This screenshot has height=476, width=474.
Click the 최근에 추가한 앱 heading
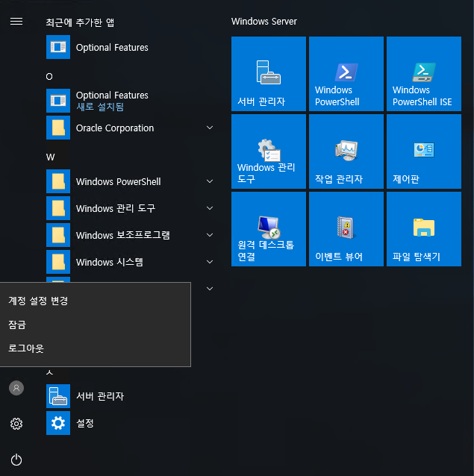point(80,22)
